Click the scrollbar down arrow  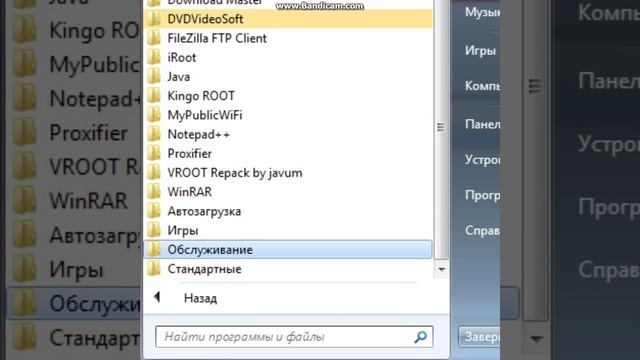click(x=441, y=269)
